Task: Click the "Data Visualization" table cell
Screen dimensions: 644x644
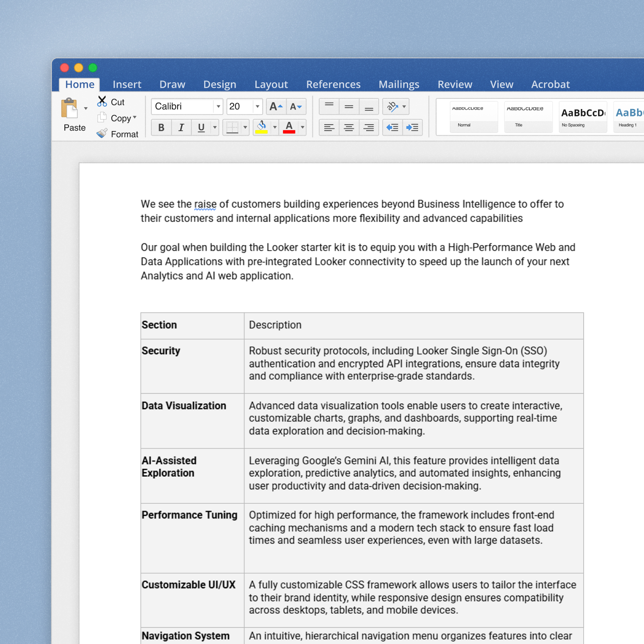Action: tap(192, 421)
